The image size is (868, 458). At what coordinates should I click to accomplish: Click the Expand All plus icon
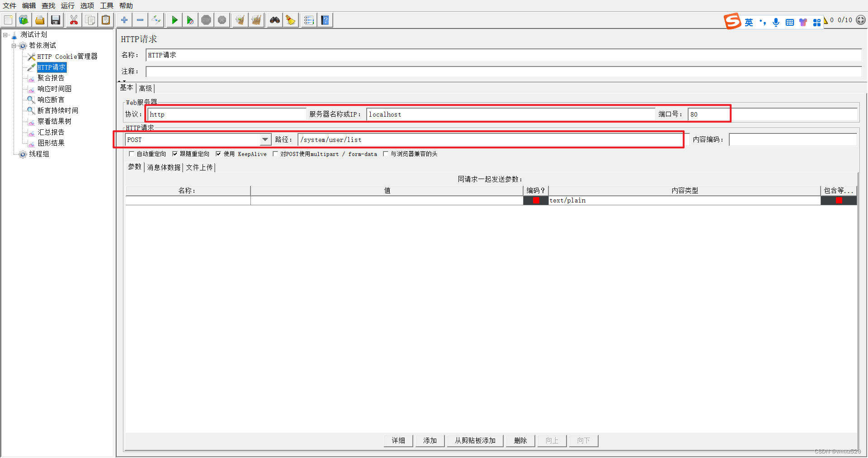(x=124, y=20)
